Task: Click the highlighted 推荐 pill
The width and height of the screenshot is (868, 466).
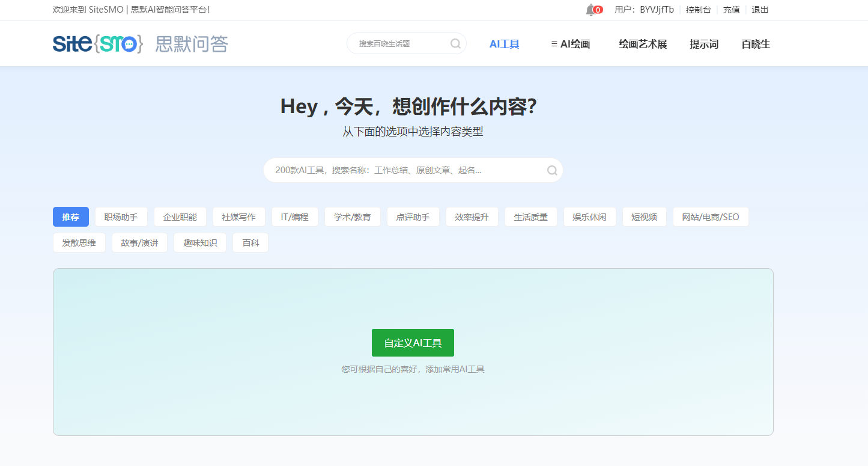Action: [x=70, y=216]
